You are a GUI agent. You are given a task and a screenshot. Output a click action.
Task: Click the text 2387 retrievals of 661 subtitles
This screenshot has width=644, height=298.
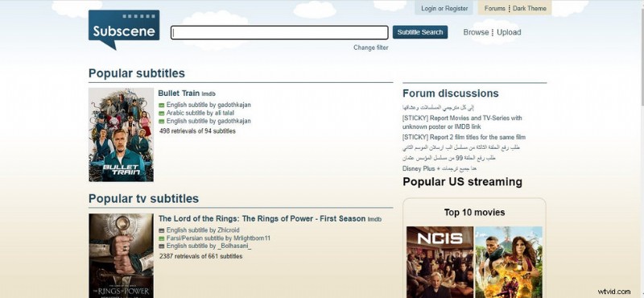[x=200, y=256]
